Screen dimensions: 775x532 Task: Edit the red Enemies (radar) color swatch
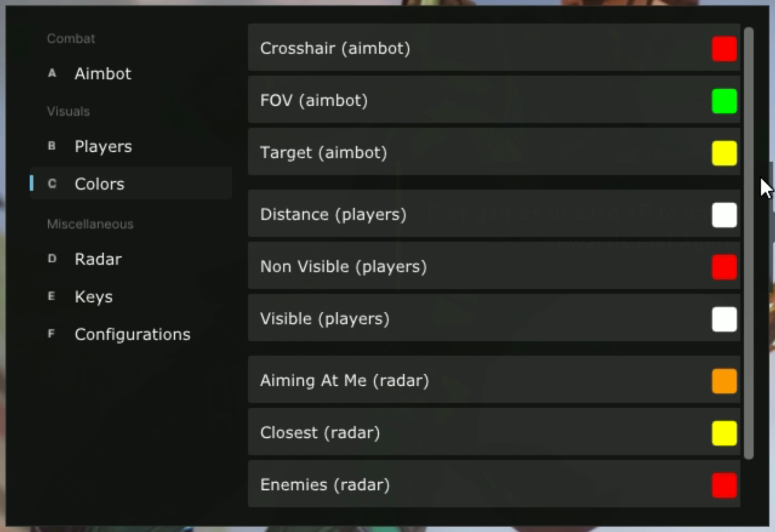724,485
